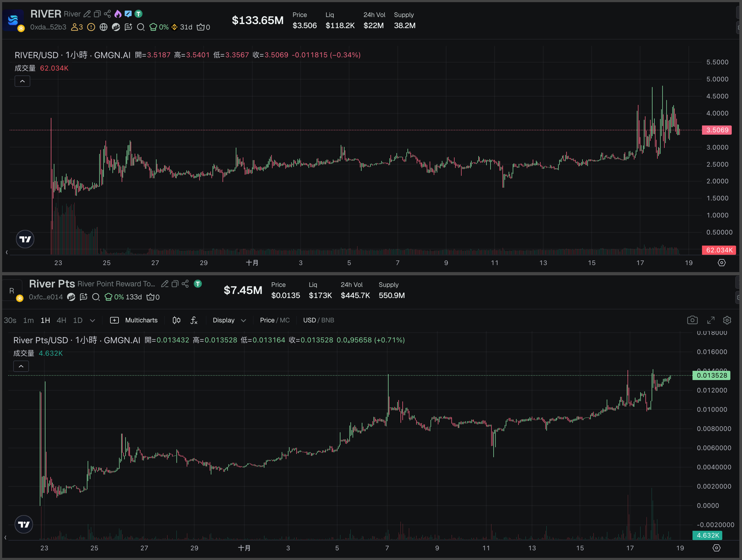Click the TradingView logo on RIVER chart

[25, 239]
